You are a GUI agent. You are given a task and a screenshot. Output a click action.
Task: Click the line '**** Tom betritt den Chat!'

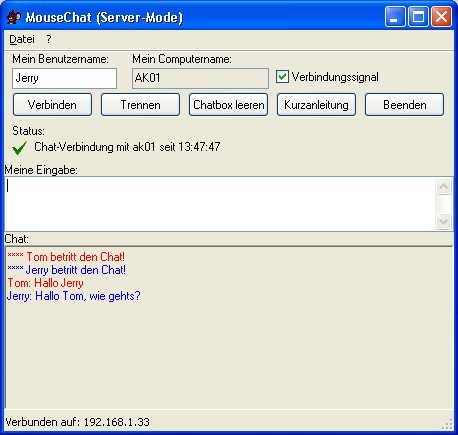66,257
